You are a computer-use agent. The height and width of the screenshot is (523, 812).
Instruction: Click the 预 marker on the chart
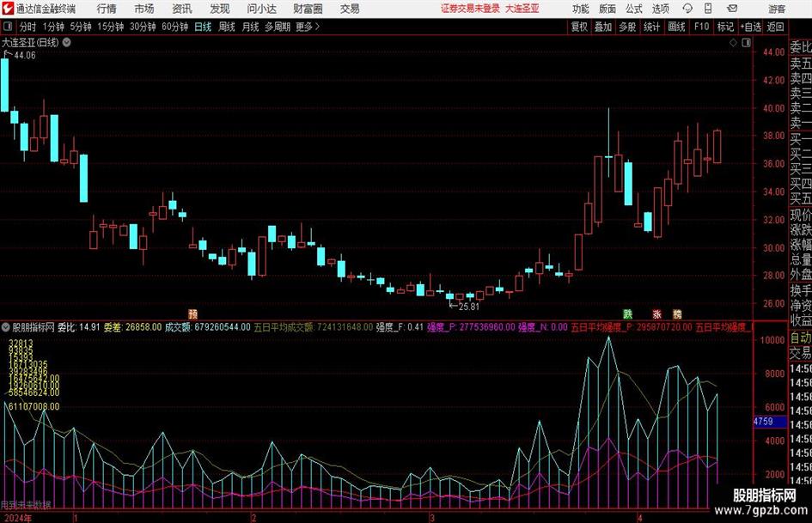[192, 313]
